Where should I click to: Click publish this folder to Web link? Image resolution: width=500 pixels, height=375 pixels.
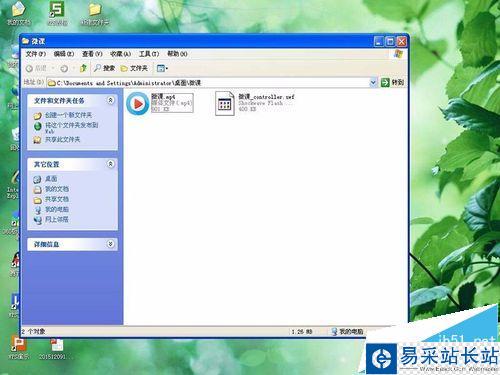(x=71, y=128)
